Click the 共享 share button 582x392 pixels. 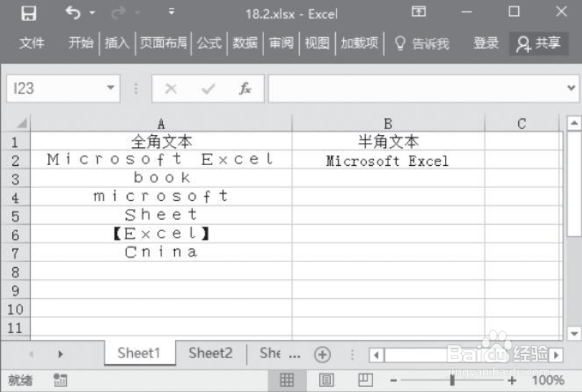tap(538, 44)
